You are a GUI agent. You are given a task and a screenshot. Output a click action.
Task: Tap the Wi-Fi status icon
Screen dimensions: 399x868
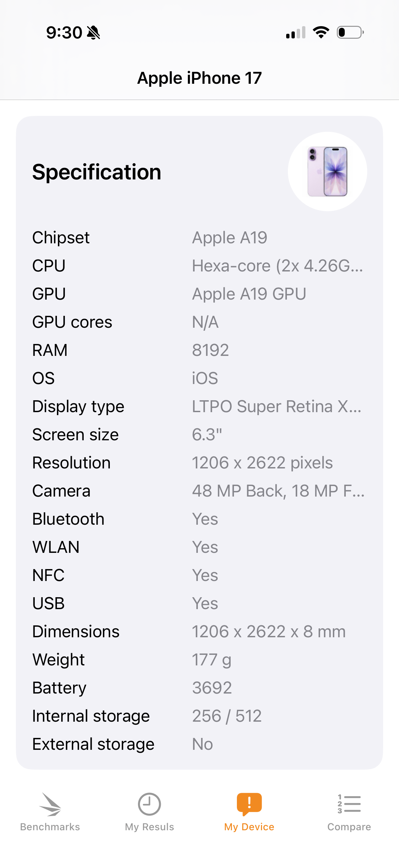(321, 32)
